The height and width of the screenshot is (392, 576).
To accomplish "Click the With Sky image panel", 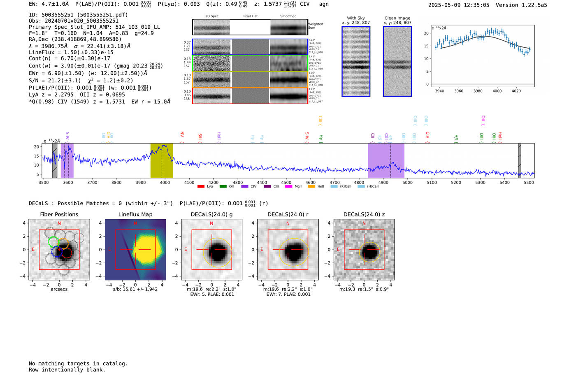I will pos(356,61).
